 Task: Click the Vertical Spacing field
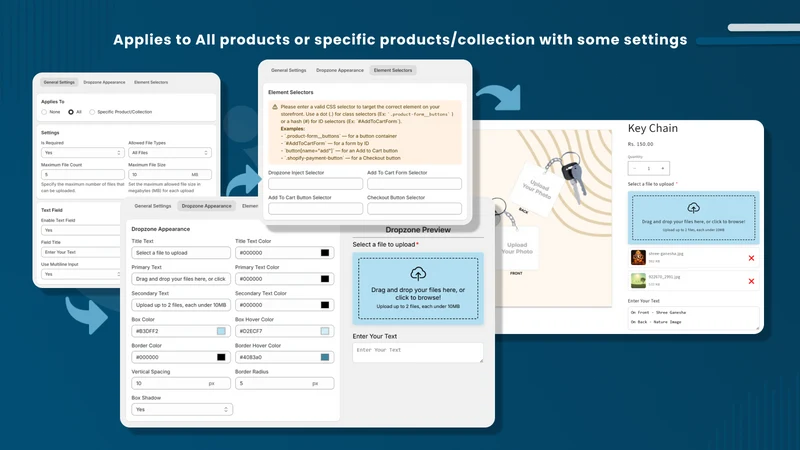click(x=181, y=383)
